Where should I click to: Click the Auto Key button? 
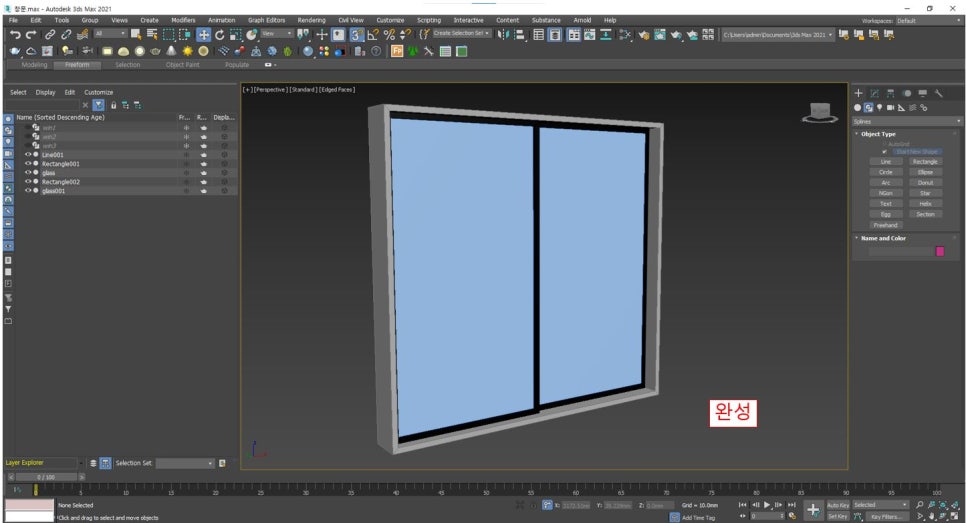[x=838, y=505]
